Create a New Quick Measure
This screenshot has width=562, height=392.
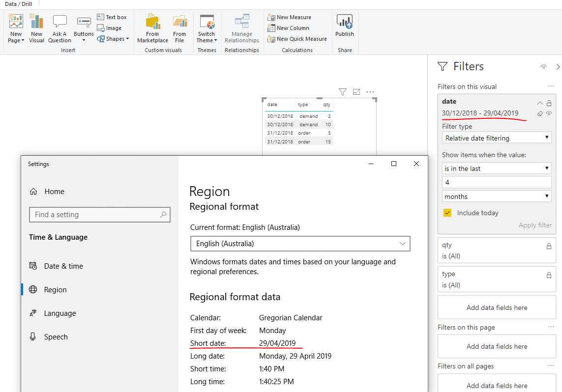click(297, 39)
